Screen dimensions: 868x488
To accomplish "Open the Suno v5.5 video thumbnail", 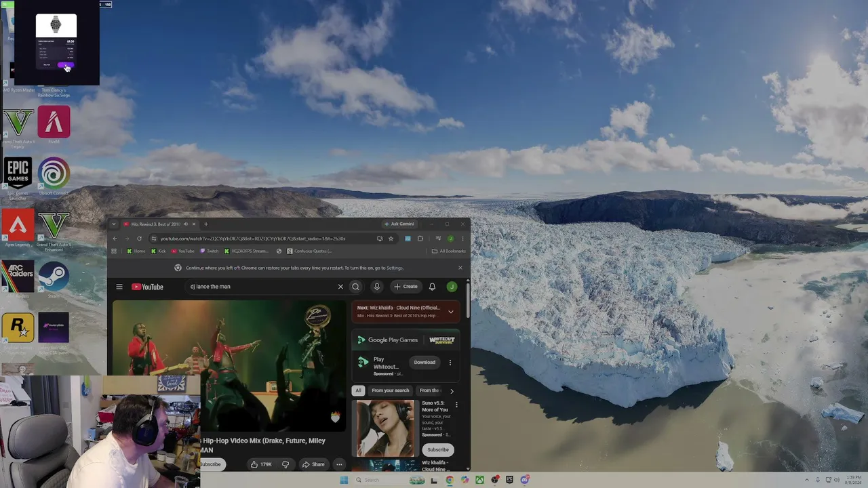I will pos(385,428).
